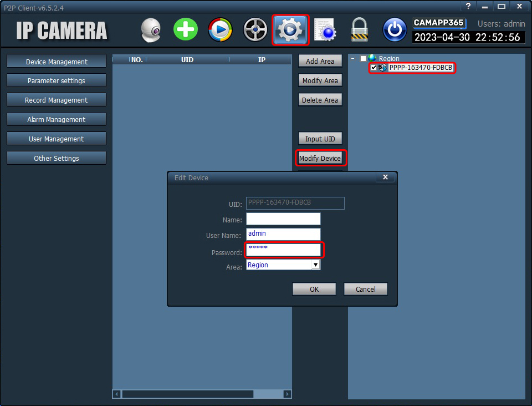Viewport: 532px width, 406px height.
Task: Click the Name input field
Action: click(x=283, y=219)
